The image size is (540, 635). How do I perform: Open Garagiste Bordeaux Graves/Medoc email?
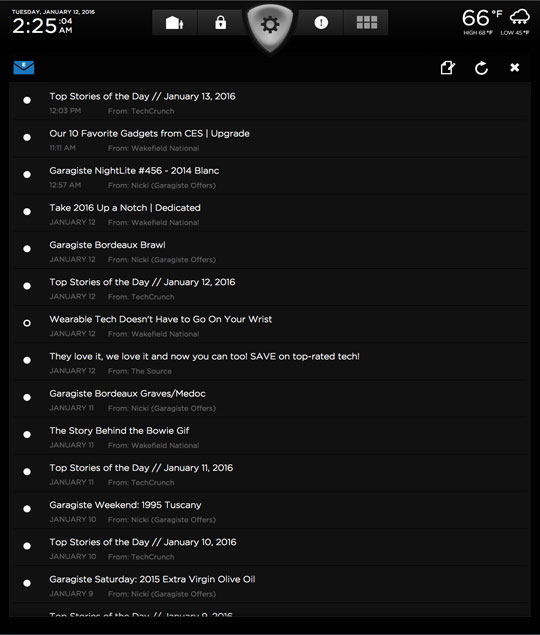coord(272,399)
